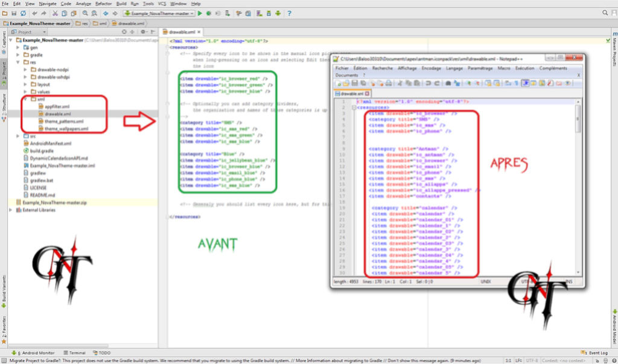
Task: Open the Project view selector dropdown
Action: coord(29,32)
